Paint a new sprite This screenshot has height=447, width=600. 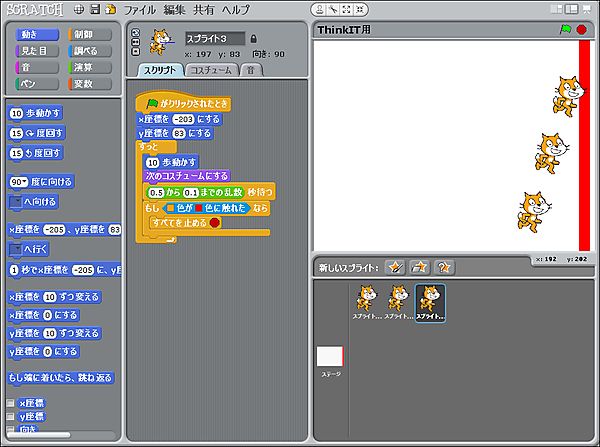point(395,267)
